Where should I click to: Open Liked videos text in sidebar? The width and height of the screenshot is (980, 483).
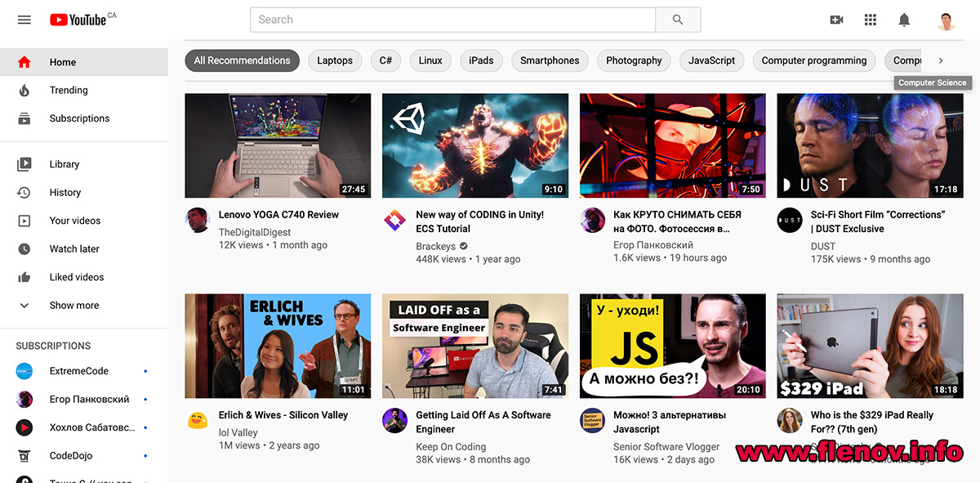(x=77, y=277)
